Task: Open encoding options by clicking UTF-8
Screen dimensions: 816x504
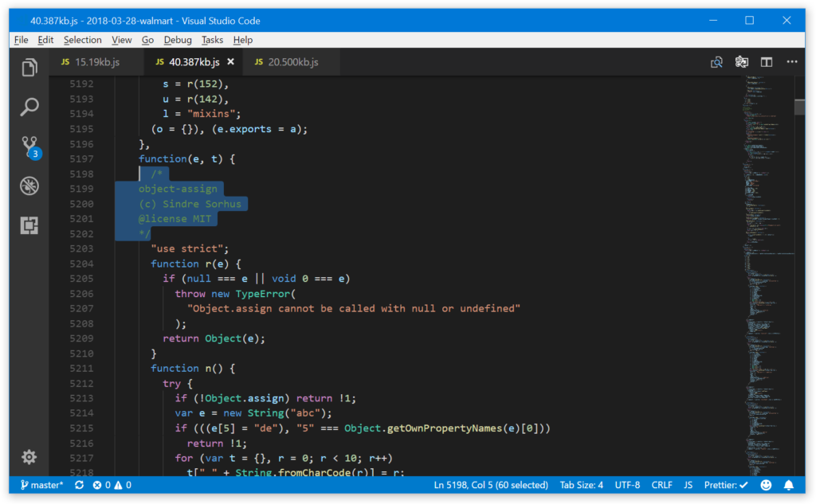Action: [x=627, y=484]
